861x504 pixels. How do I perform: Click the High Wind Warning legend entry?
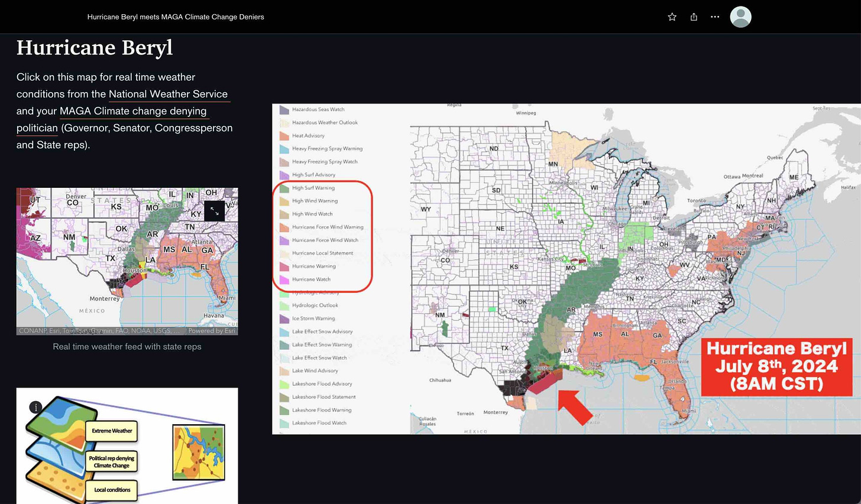pyautogui.click(x=309, y=201)
